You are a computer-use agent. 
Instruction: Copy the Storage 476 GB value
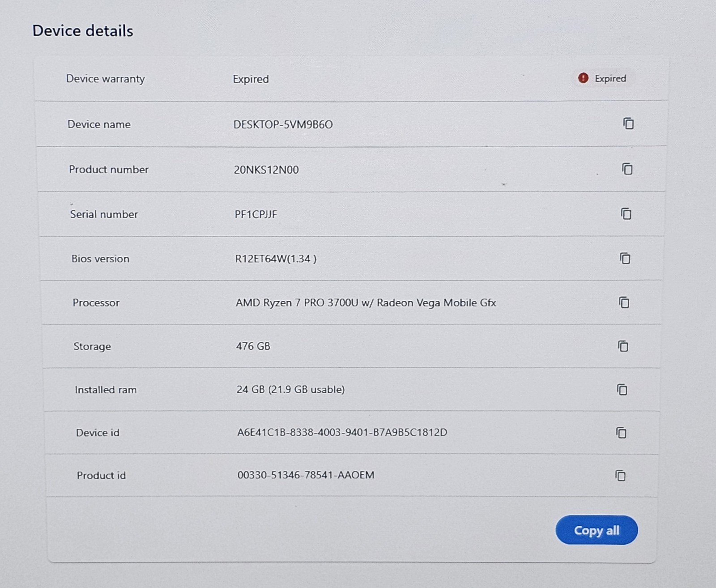pyautogui.click(x=623, y=346)
